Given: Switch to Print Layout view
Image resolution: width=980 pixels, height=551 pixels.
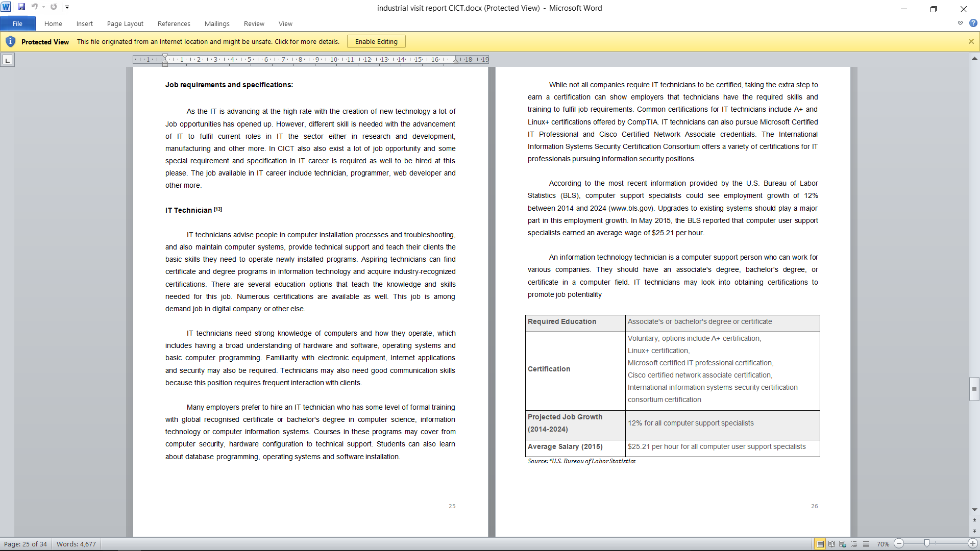Looking at the screenshot, I should (820, 544).
